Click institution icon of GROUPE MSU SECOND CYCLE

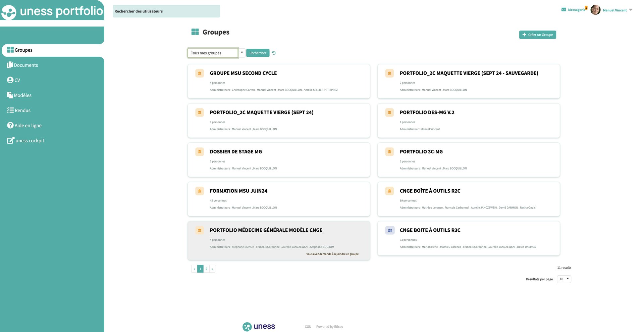click(x=200, y=73)
